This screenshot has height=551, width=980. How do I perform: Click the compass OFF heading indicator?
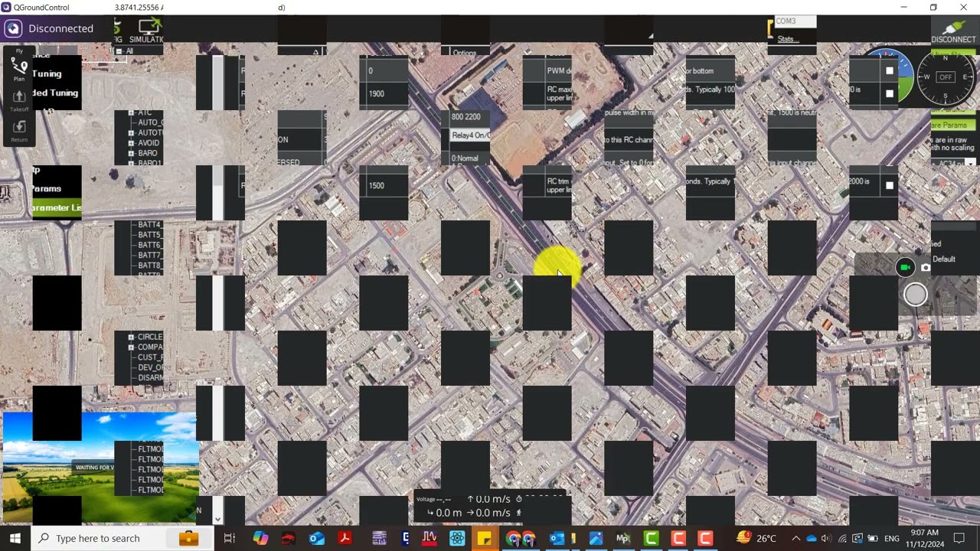[946, 77]
